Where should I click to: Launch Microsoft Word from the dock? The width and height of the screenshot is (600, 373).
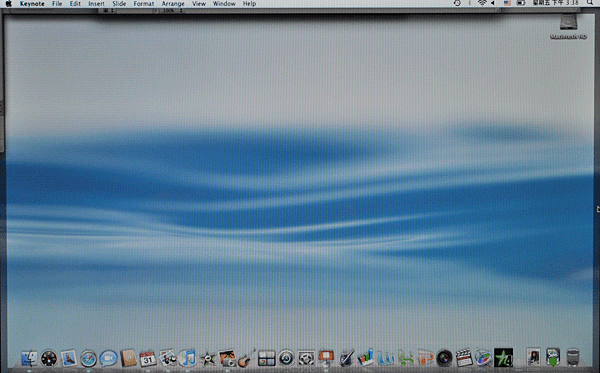(x=386, y=358)
